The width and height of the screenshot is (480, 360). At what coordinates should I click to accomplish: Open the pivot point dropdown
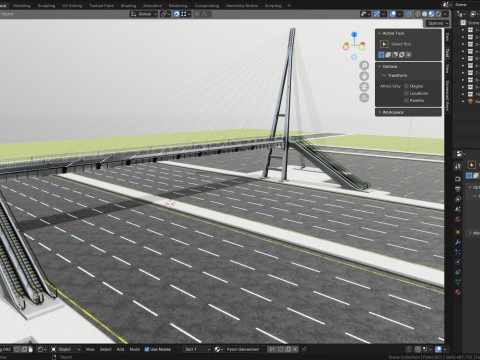click(x=165, y=14)
